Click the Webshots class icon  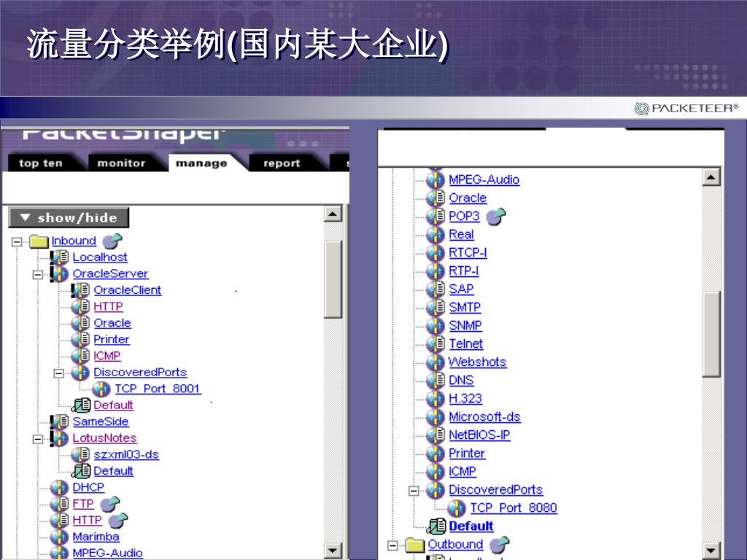tap(436, 362)
